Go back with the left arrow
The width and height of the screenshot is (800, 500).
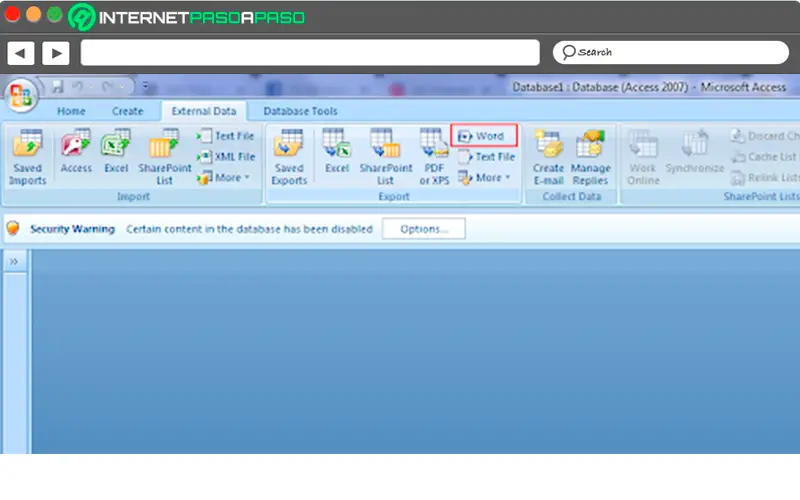[20, 53]
